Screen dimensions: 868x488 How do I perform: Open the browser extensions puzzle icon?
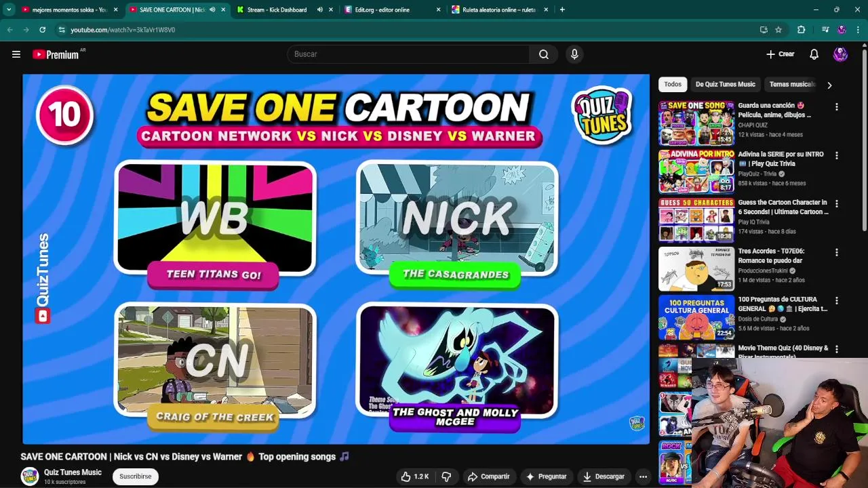(801, 30)
